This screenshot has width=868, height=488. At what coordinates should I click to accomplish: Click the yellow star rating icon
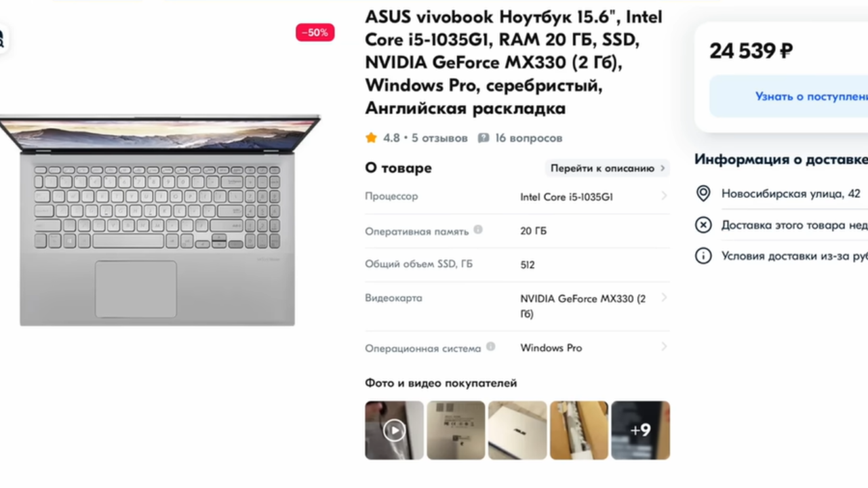[371, 138]
